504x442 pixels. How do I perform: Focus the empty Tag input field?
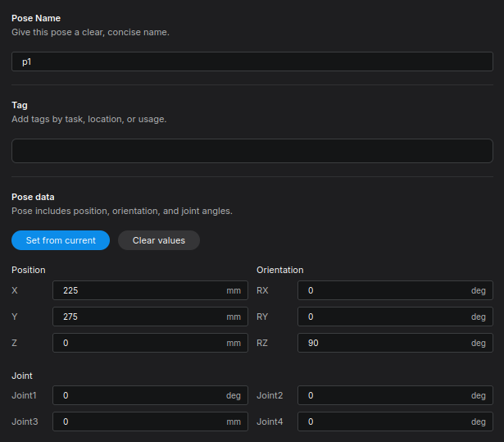coord(252,151)
